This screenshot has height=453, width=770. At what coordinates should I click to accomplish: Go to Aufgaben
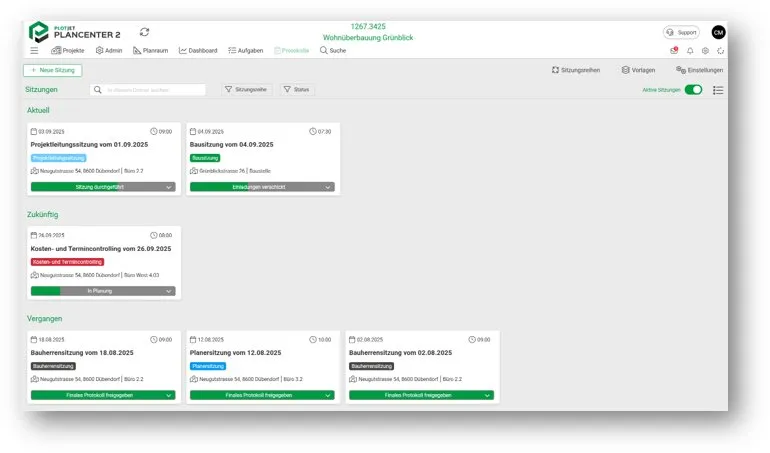click(246, 51)
